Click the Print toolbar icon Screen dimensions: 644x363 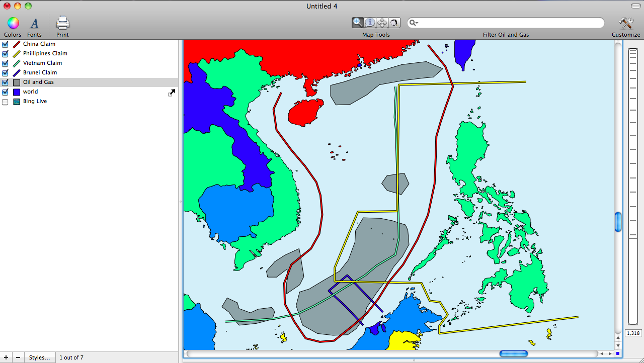(x=62, y=23)
